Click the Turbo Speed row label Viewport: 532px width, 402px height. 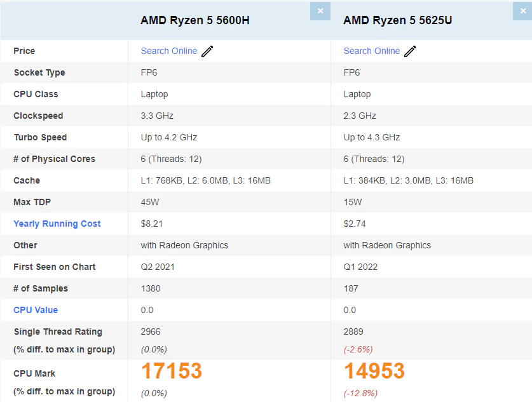tap(41, 137)
